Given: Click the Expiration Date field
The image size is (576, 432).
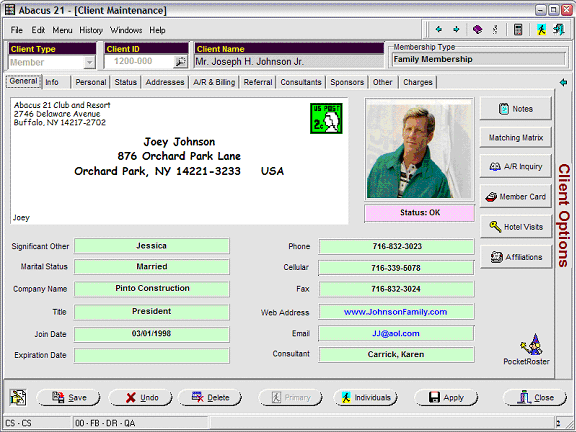Looking at the screenshot, I should 151,356.
